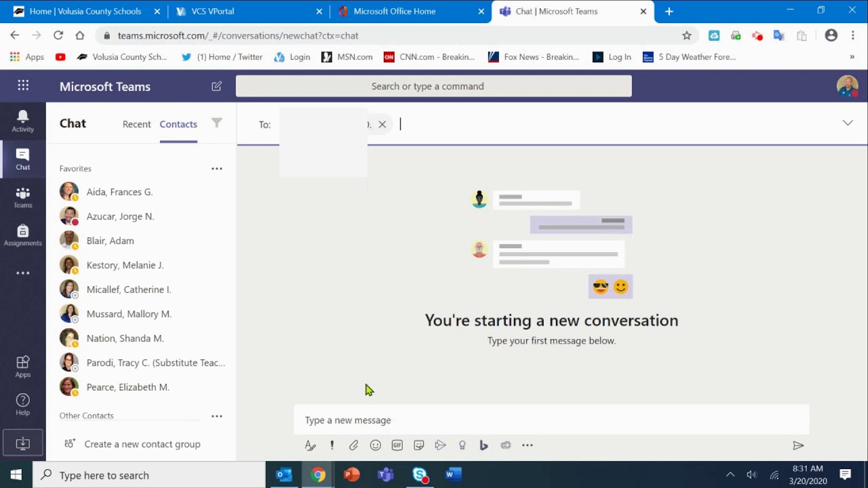Click the Stream arrow icon in compose toolbar
The image size is (868, 488).
(440, 445)
